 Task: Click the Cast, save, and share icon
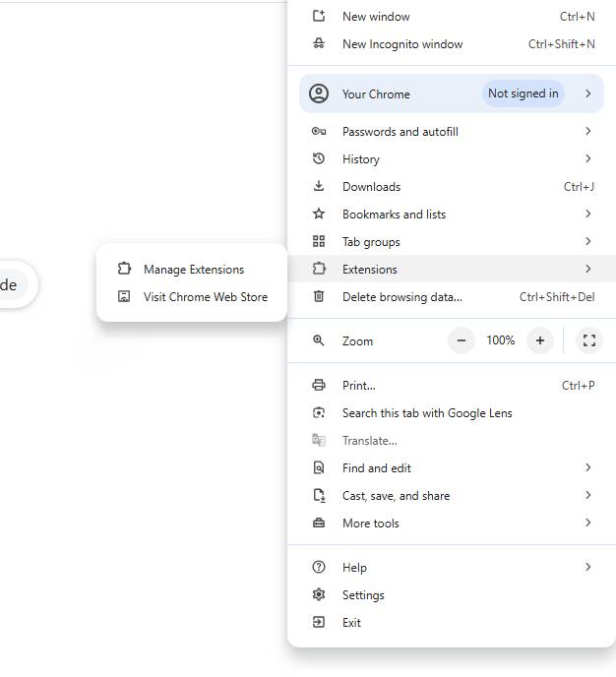(x=319, y=496)
